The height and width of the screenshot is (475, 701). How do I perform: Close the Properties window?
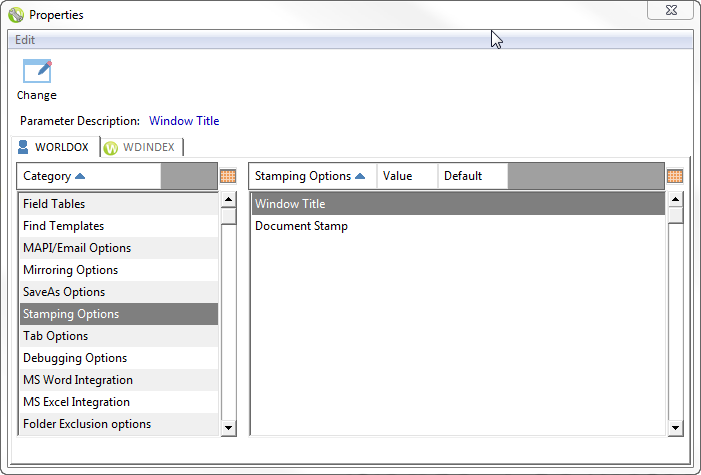(670, 10)
